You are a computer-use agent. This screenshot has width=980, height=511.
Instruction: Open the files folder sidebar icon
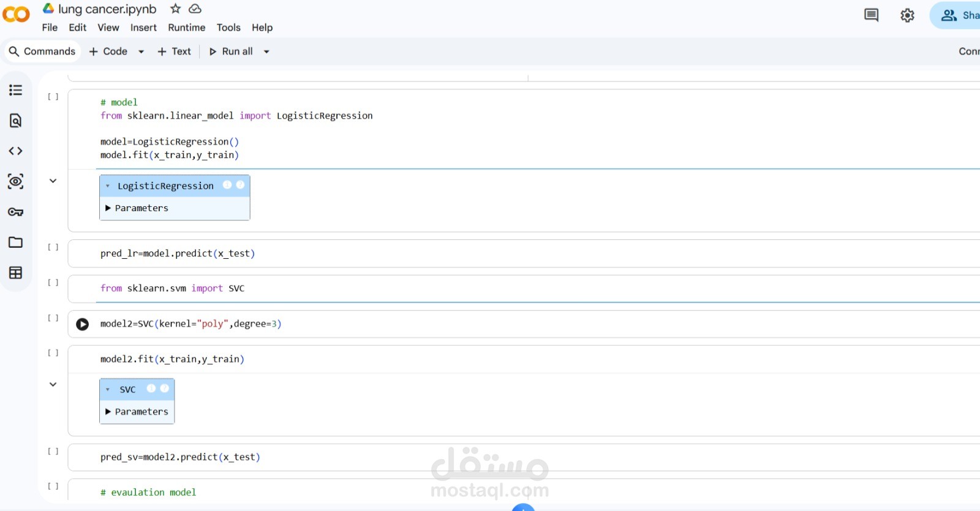tap(16, 242)
